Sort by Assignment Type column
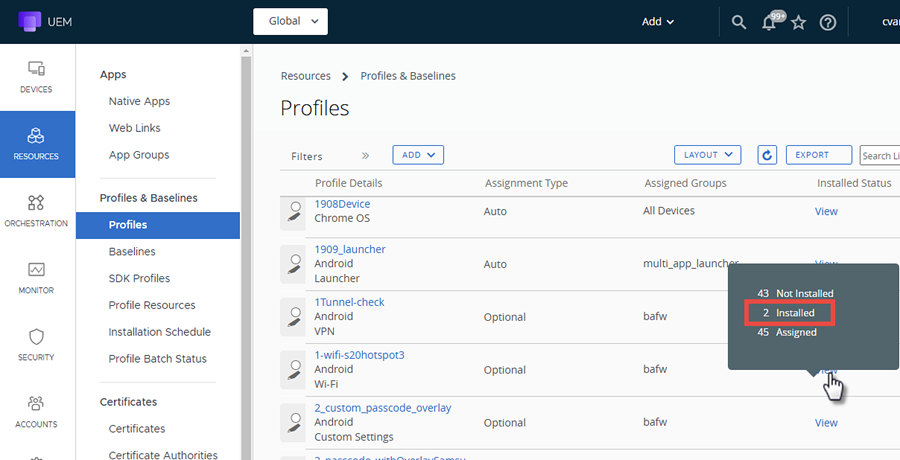 (526, 183)
